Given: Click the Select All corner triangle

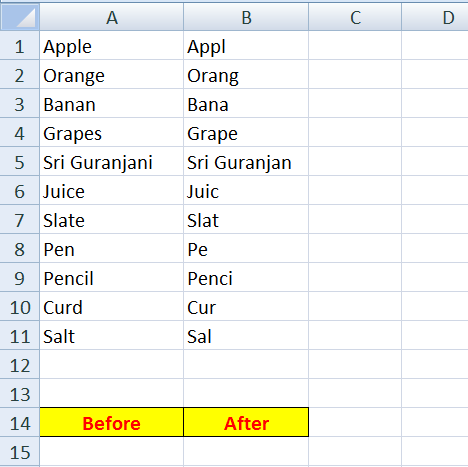Looking at the screenshot, I should tap(20, 17).
